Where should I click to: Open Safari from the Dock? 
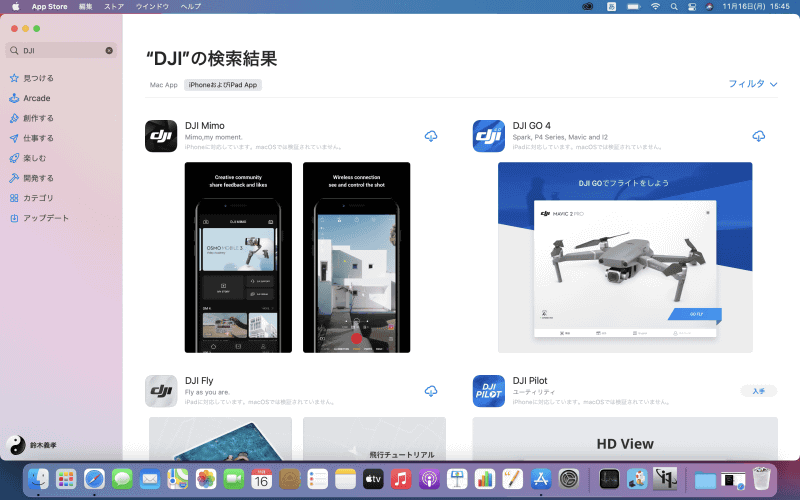pos(94,479)
